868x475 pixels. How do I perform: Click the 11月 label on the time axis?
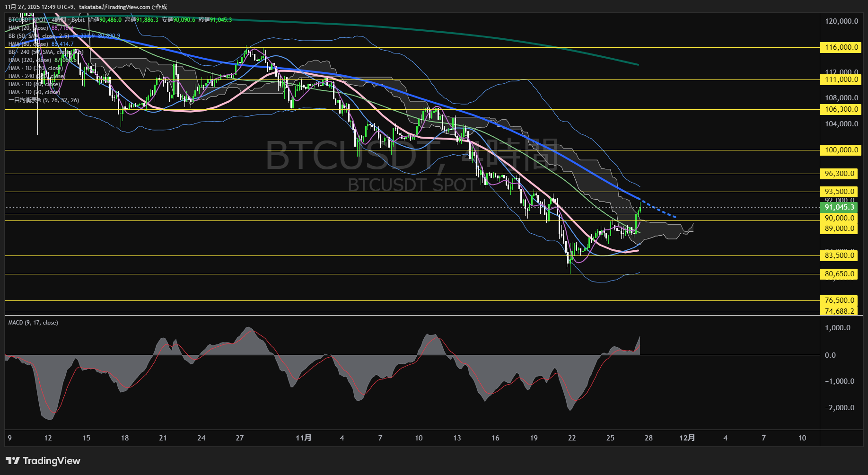point(305,438)
